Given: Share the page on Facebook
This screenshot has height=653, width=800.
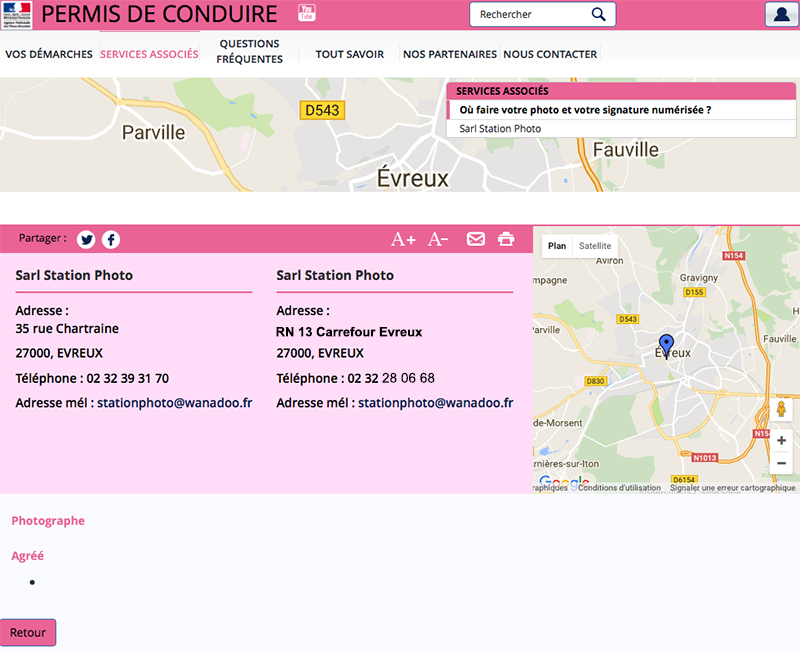Looking at the screenshot, I should [111, 239].
